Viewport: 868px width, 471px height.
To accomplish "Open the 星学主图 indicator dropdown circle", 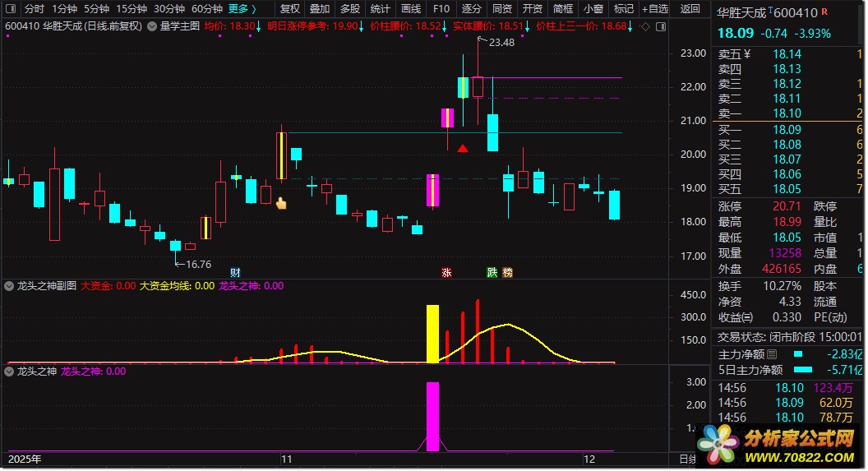I will coord(152,26).
